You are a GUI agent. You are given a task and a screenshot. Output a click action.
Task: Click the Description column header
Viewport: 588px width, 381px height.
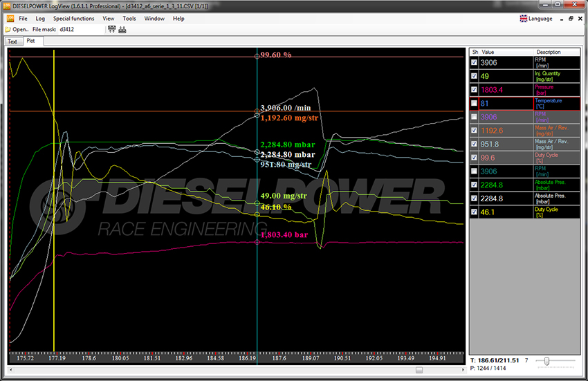point(549,52)
